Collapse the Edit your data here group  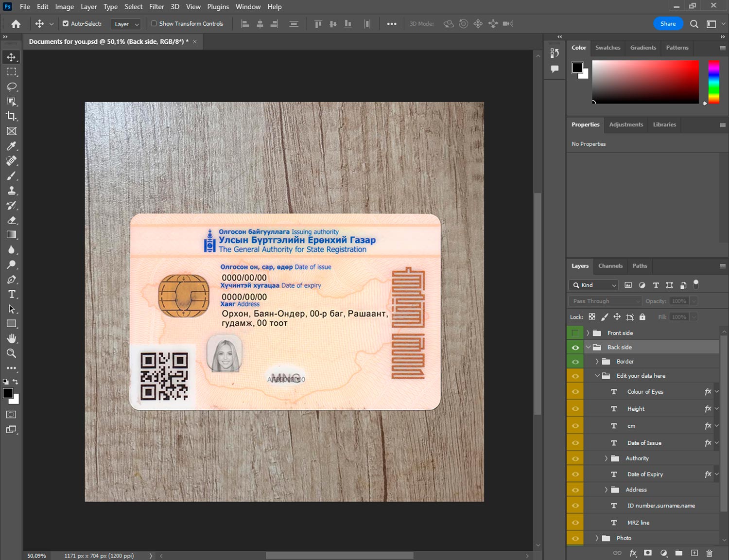tap(597, 376)
